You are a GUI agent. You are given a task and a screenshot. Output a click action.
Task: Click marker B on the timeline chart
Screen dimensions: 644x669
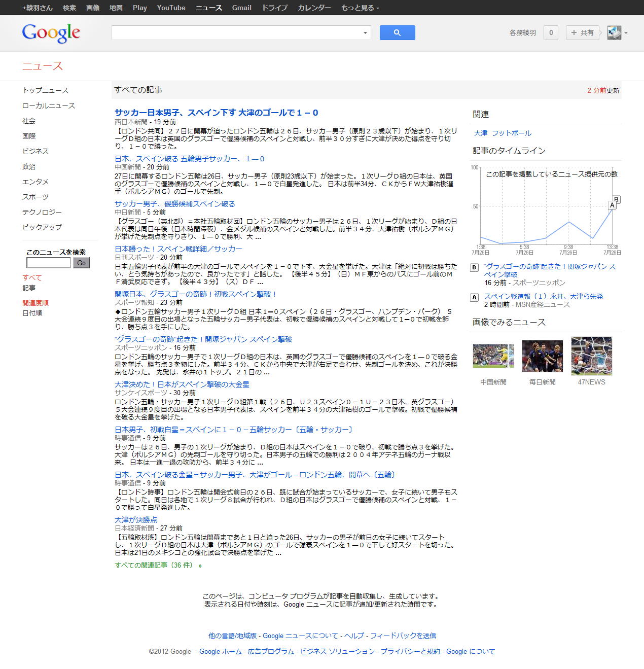pyautogui.click(x=617, y=199)
